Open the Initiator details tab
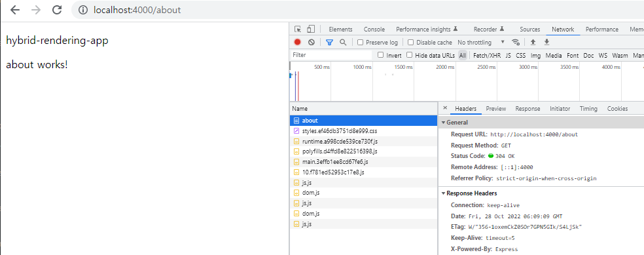The image size is (644, 255). (560, 109)
